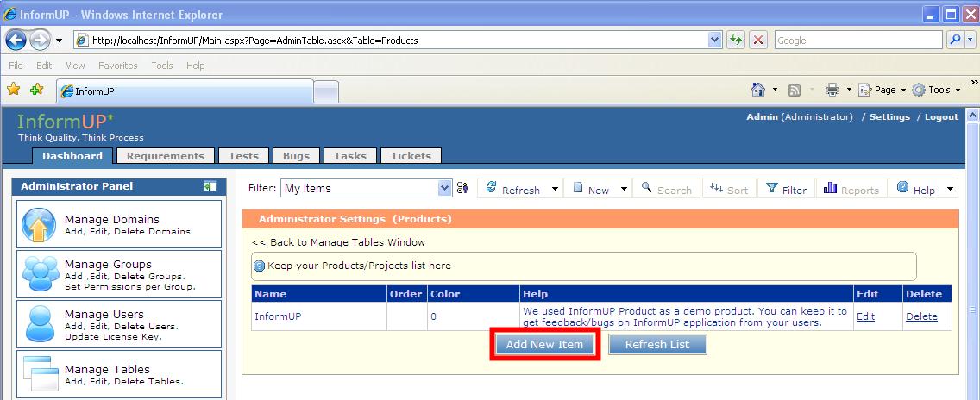Switch to the Requirements tab
This screenshot has width=980, height=400.
165,156
